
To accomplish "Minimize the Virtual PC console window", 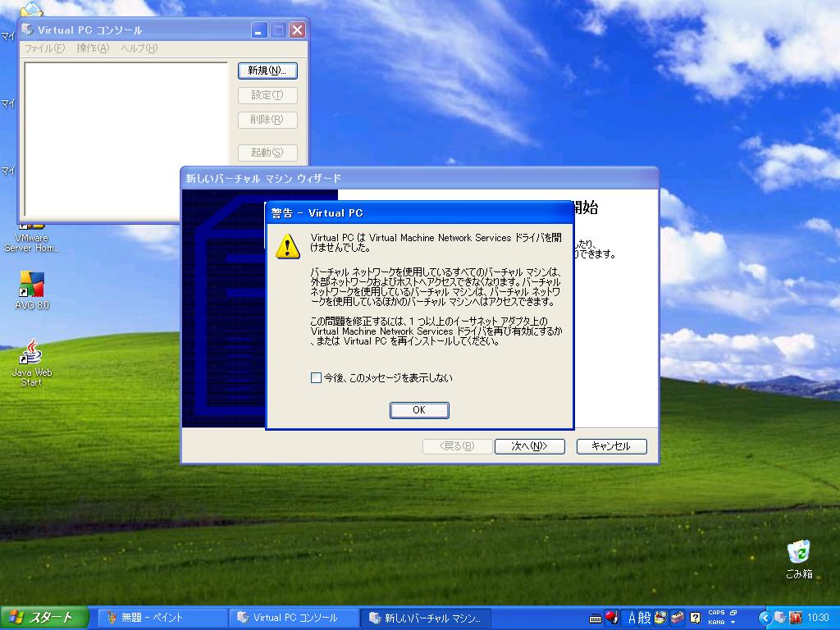I will coord(259,30).
